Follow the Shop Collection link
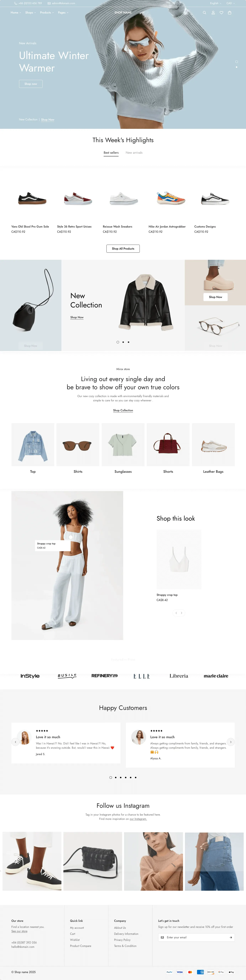The height and width of the screenshot is (980, 246). pos(123,410)
